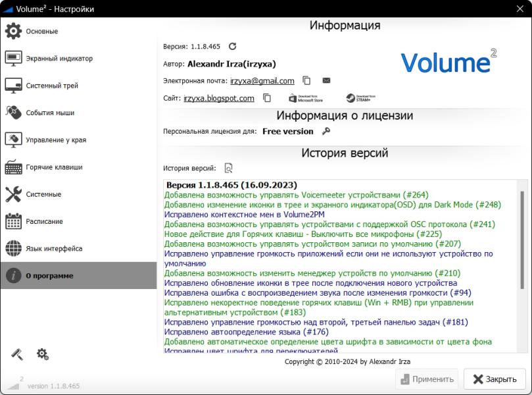Click the paint roller theme icon

pos(17,354)
